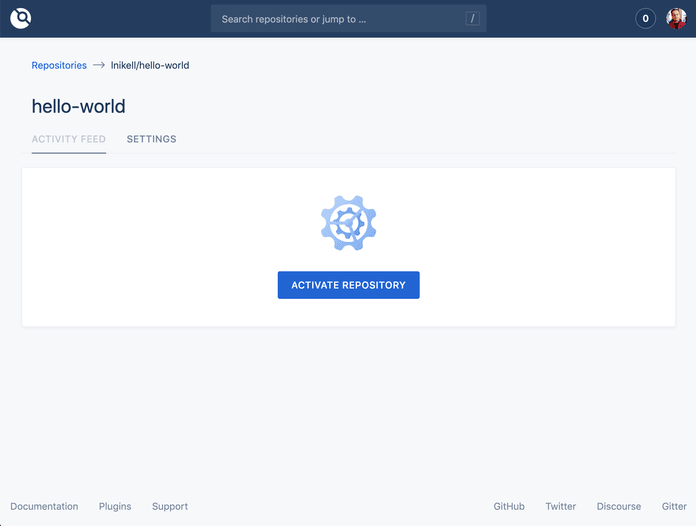Click the breadcrumb arrow separator
Screen dimensions: 696x526
[99, 66]
